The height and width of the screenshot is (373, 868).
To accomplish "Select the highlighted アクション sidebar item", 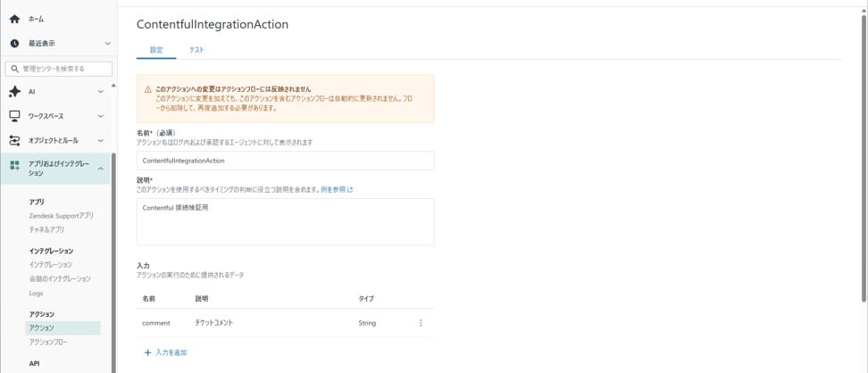I will point(63,328).
